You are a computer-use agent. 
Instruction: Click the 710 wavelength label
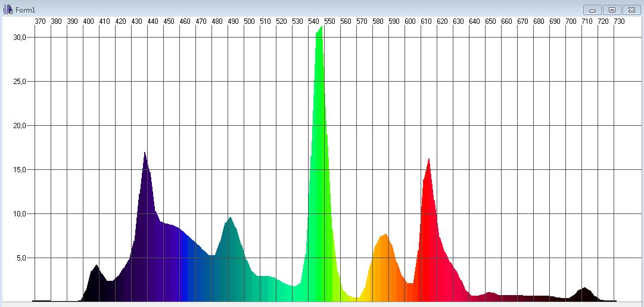click(x=587, y=21)
